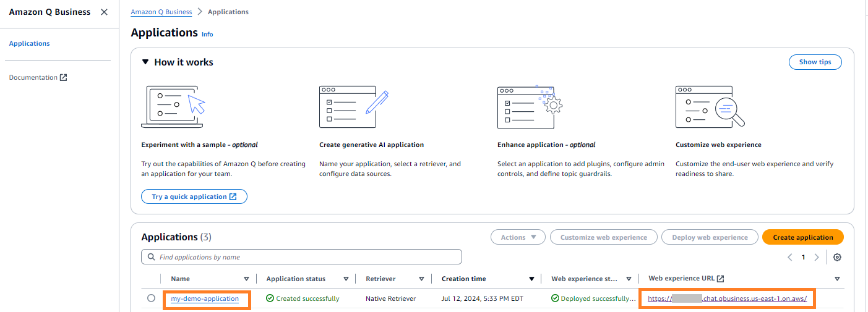Go to previous page arrow
The height and width of the screenshot is (312, 868).
click(x=790, y=257)
